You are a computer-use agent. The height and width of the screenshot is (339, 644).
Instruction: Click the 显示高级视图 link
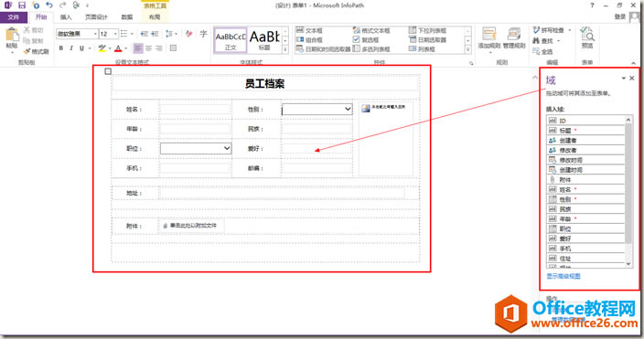click(563, 276)
